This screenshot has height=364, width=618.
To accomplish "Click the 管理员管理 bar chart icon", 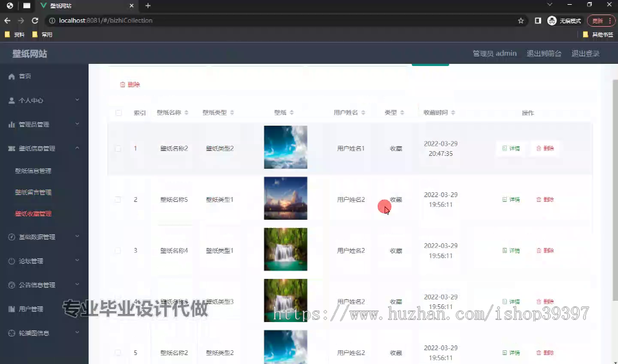I will click(x=12, y=124).
